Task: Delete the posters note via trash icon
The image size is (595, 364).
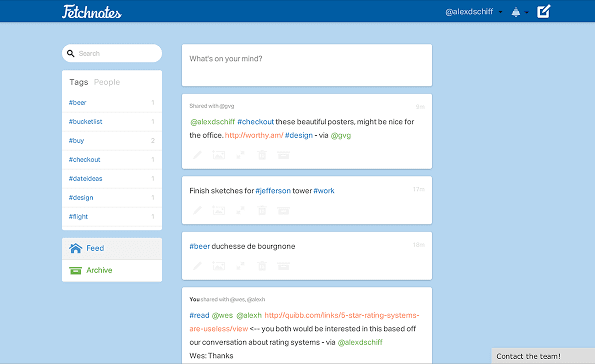Action: 262,155
